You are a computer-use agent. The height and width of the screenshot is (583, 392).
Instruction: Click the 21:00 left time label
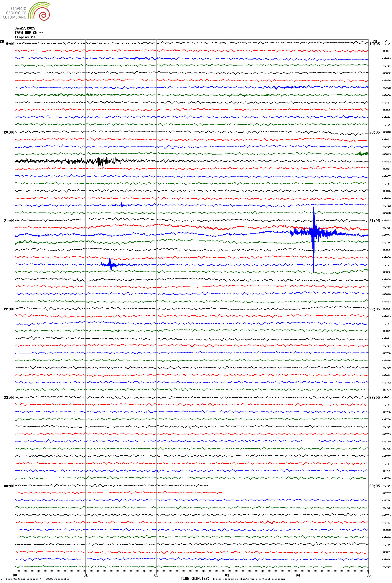(9, 221)
